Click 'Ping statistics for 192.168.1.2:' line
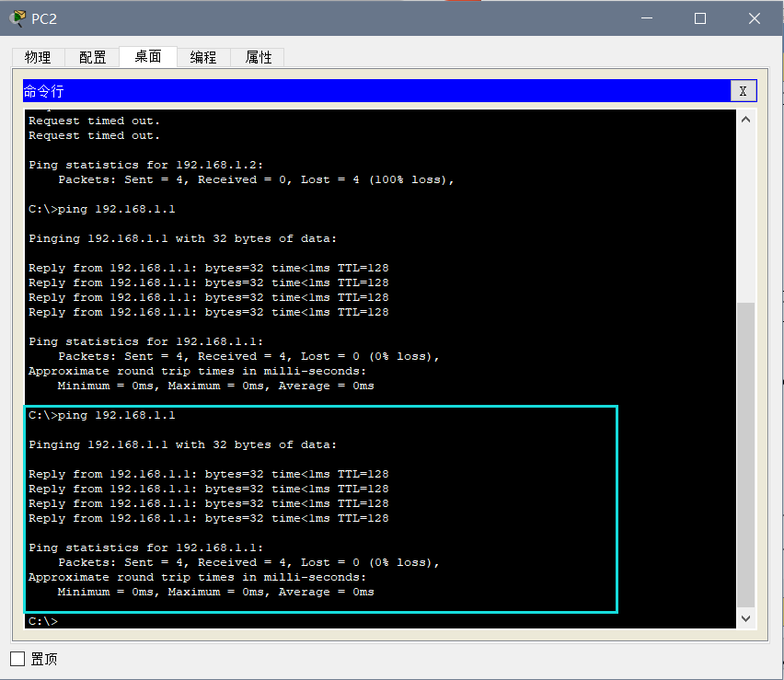Screen dimensions: 784x680 coord(146,165)
